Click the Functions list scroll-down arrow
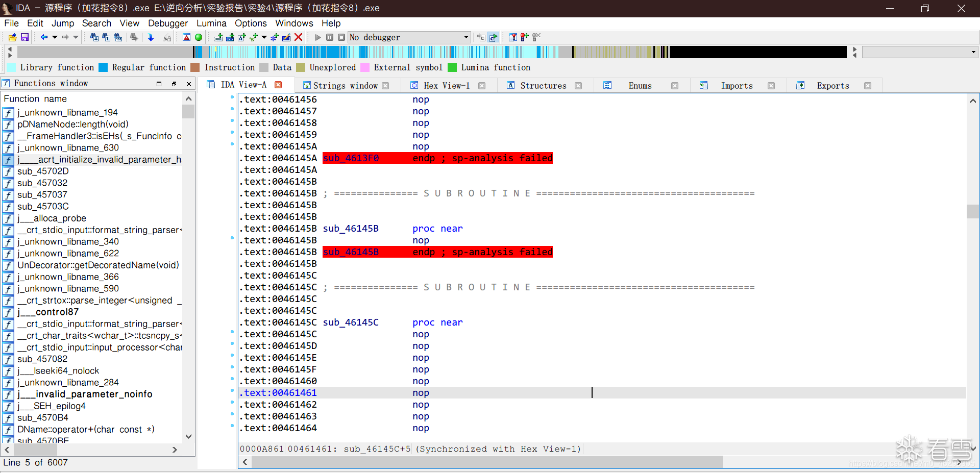This screenshot has width=980, height=473. (189, 436)
